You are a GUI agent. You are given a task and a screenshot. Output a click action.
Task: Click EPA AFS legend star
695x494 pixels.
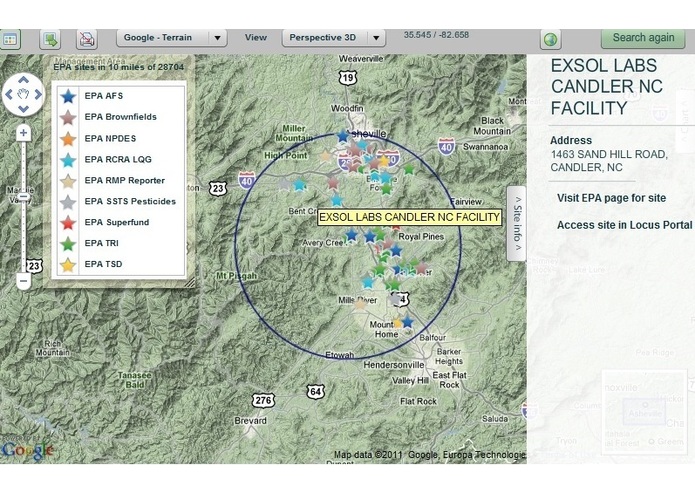68,96
